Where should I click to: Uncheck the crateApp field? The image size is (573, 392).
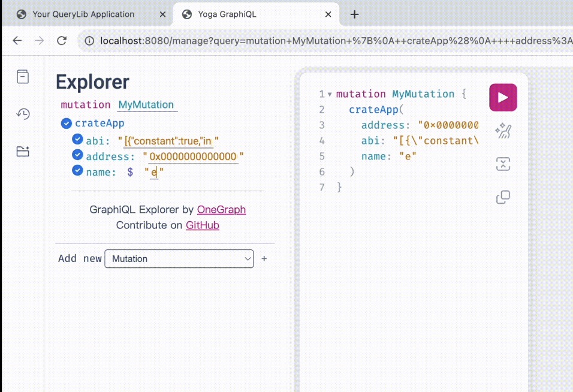click(x=66, y=123)
